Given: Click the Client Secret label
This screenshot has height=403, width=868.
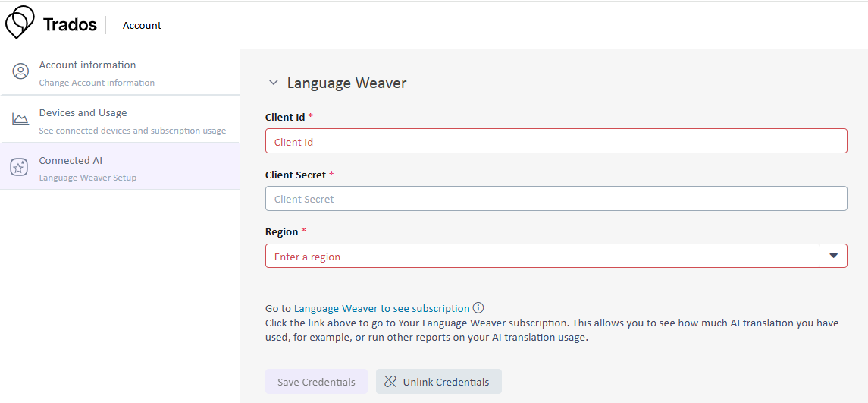Looking at the screenshot, I should [296, 175].
